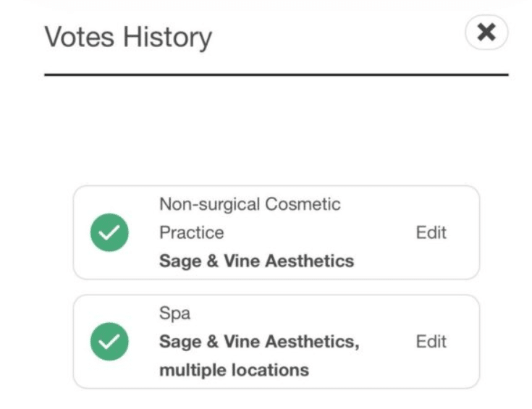Screen dimensions: 532x409
Task: Close the Votes History dialog
Action: click(486, 33)
